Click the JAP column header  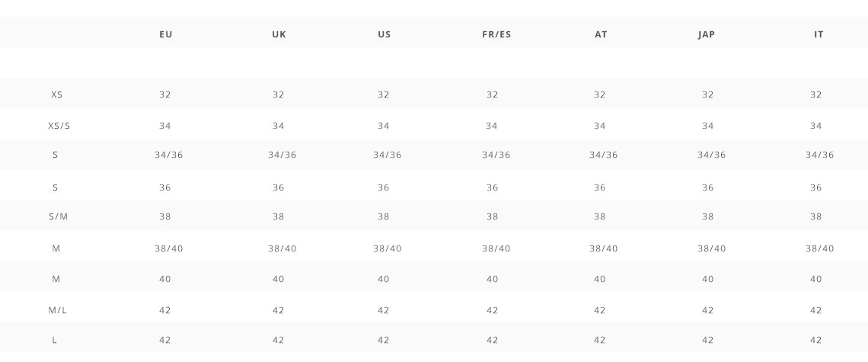click(707, 34)
